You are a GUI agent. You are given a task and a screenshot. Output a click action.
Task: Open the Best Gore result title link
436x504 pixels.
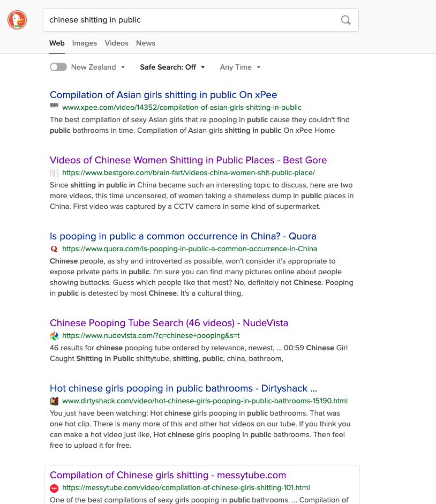click(x=188, y=160)
